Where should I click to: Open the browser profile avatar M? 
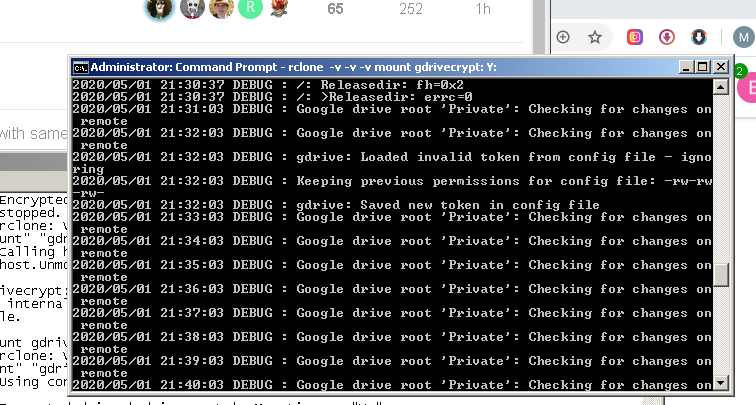click(744, 37)
